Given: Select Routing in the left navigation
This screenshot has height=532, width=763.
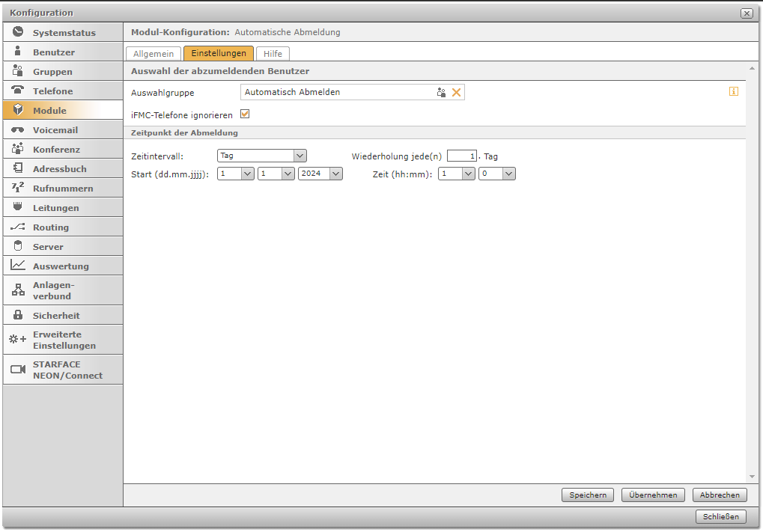Looking at the screenshot, I should [x=63, y=227].
